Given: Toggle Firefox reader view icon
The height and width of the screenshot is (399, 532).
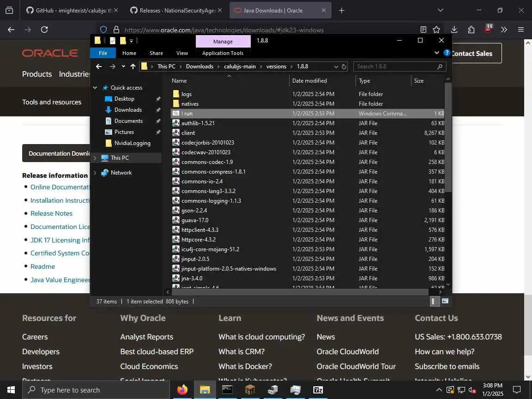Looking at the screenshot, I should (x=423, y=30).
